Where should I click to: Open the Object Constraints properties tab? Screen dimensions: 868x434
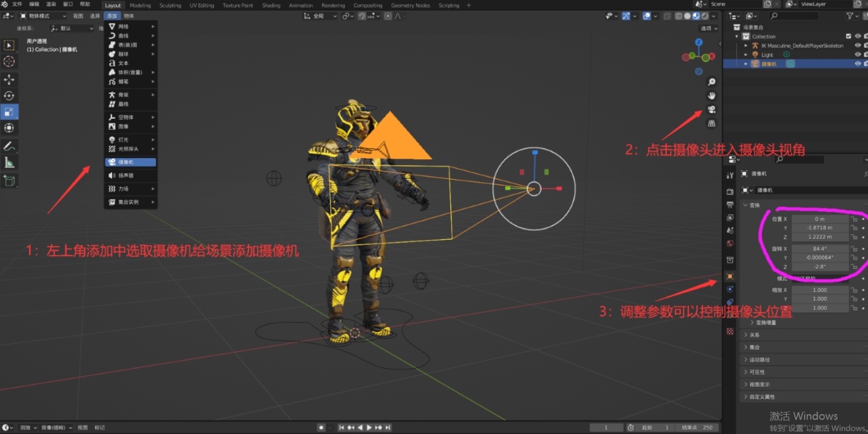pyautogui.click(x=730, y=302)
